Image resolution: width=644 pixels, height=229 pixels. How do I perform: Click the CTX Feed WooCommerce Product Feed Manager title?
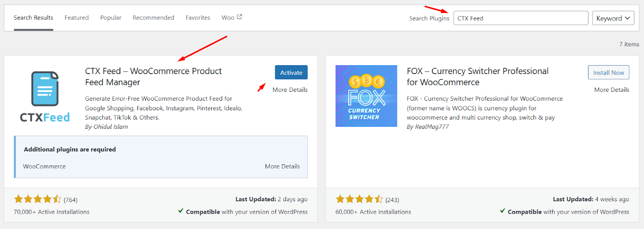coord(153,76)
